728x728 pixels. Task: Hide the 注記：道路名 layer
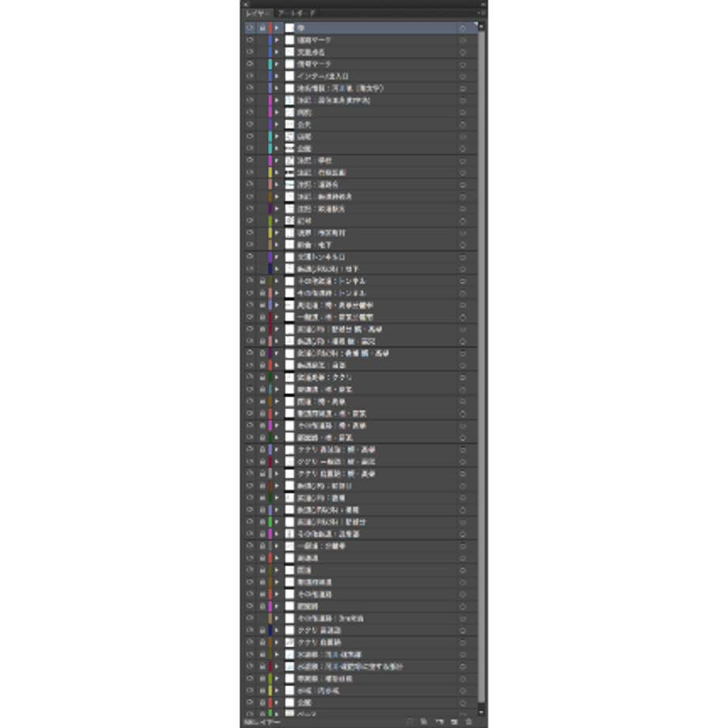pyautogui.click(x=250, y=185)
